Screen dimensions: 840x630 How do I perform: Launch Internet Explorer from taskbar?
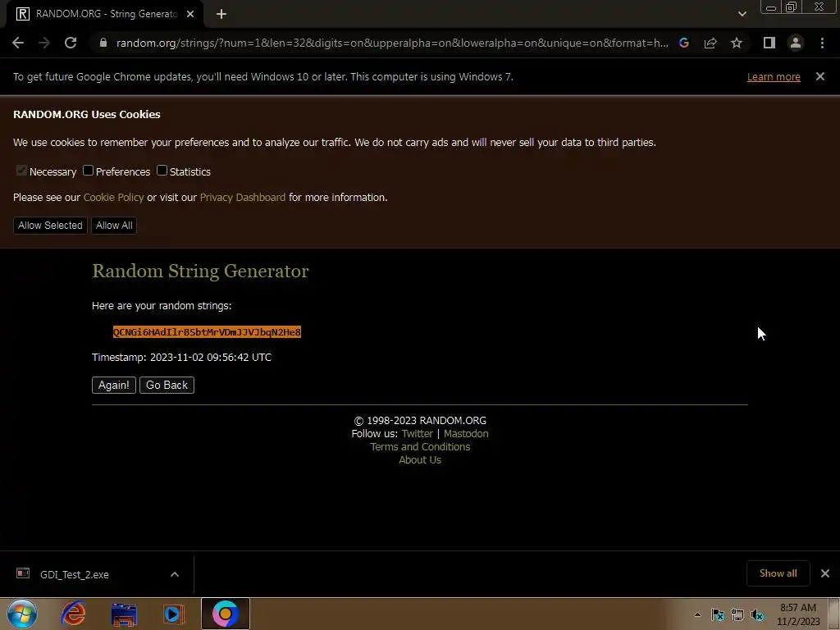[73, 614]
